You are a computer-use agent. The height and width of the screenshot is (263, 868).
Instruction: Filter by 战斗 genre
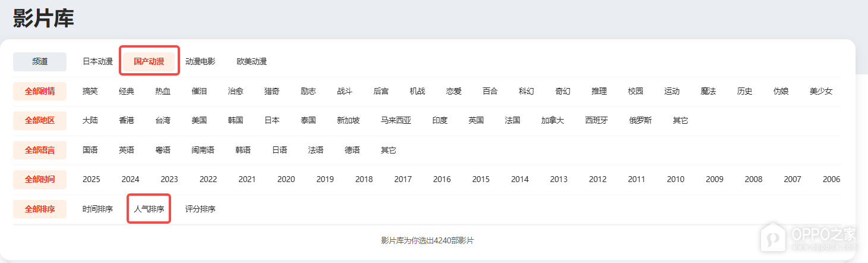click(345, 91)
